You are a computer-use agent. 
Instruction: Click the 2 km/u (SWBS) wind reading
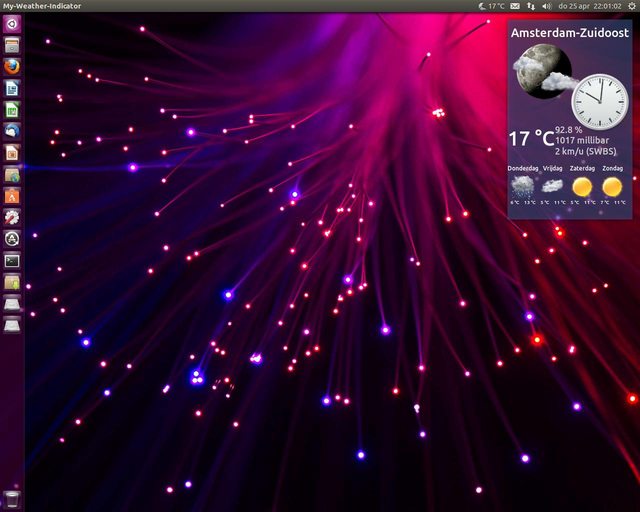[x=585, y=151]
